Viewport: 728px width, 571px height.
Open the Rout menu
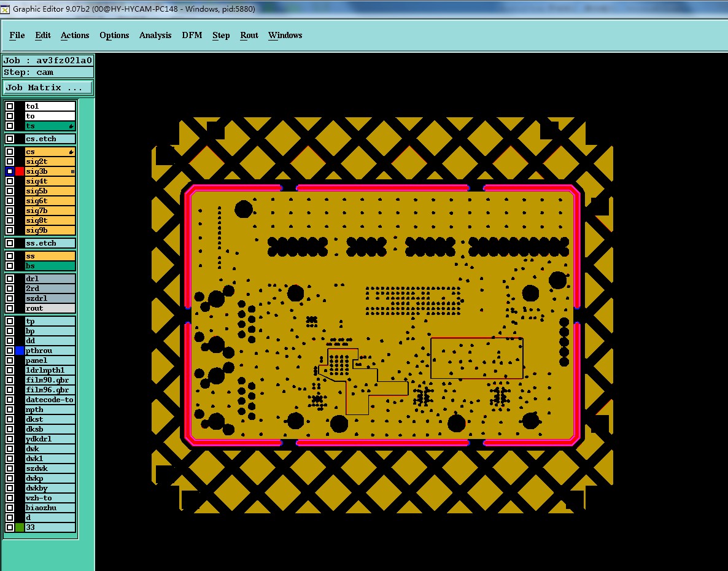[249, 35]
